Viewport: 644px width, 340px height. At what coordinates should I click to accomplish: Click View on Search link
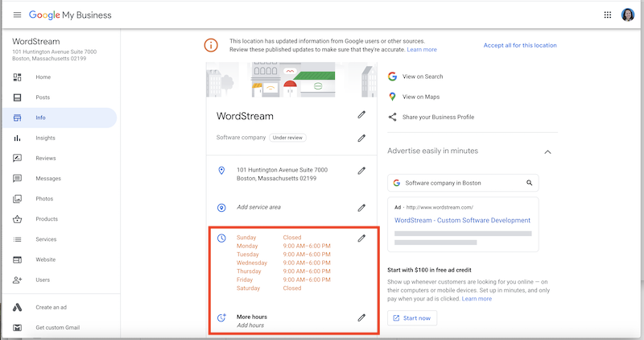pos(423,77)
